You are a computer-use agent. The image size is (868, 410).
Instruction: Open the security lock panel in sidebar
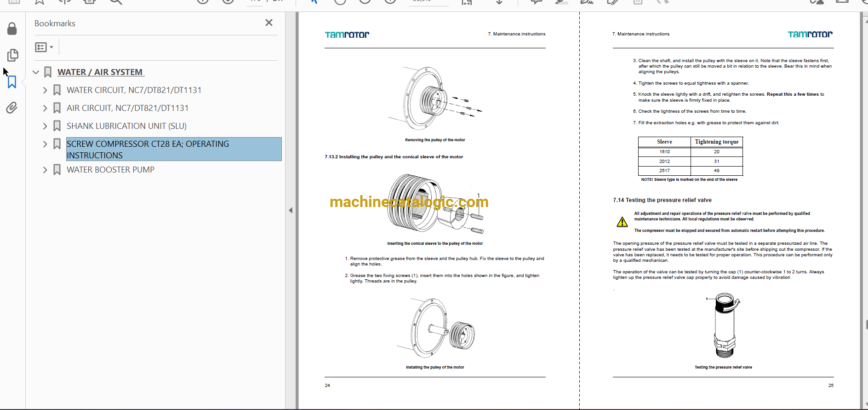pos(12,29)
